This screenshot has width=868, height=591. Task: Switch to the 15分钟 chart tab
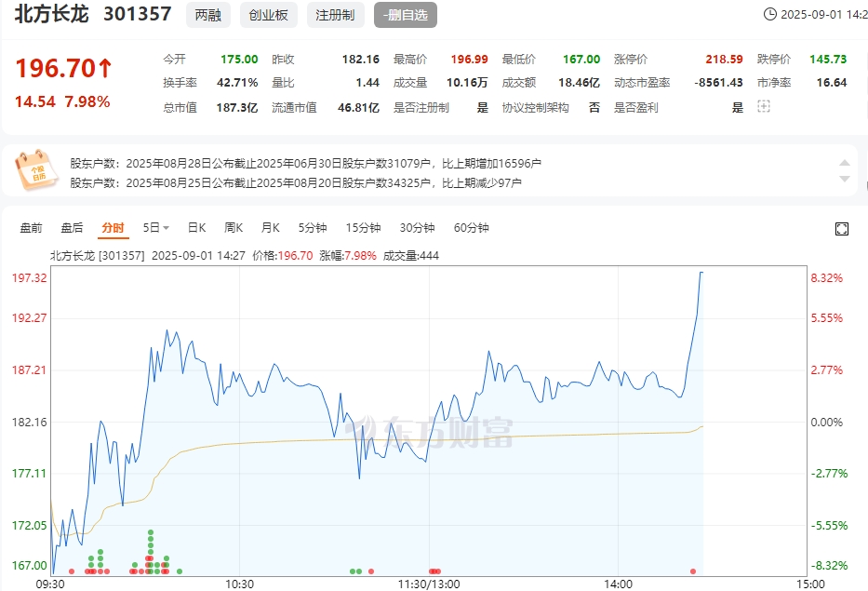363,228
